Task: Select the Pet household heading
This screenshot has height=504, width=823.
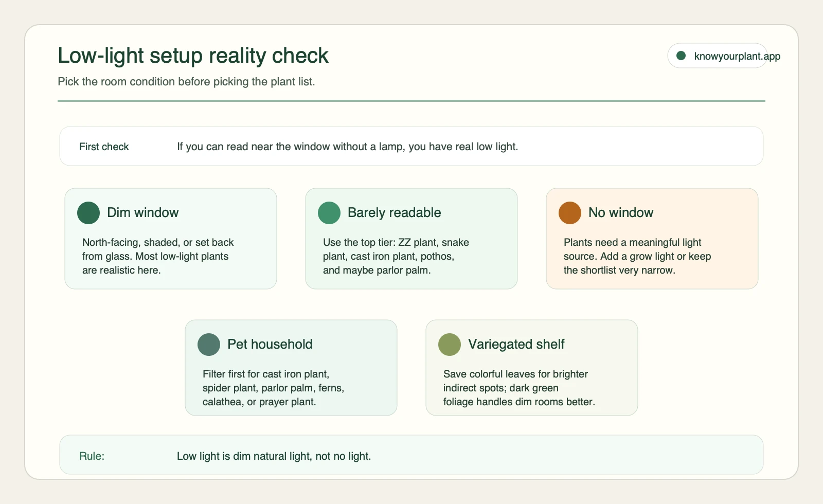Action: click(270, 344)
